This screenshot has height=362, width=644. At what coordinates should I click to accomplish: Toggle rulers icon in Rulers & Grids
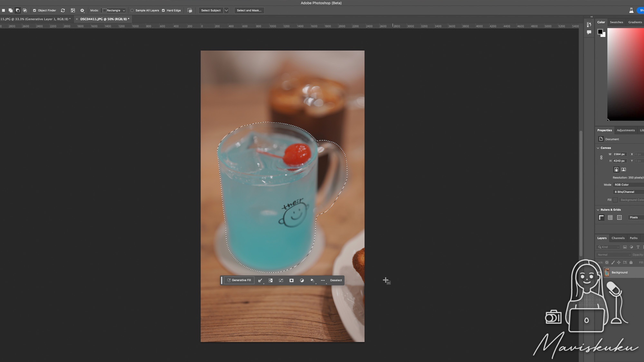(x=601, y=218)
